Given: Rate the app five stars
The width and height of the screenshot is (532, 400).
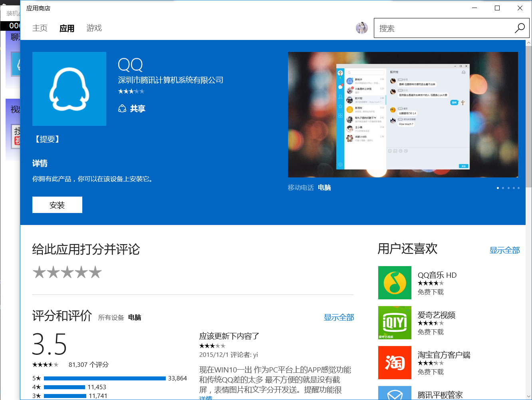Looking at the screenshot, I should point(95,272).
